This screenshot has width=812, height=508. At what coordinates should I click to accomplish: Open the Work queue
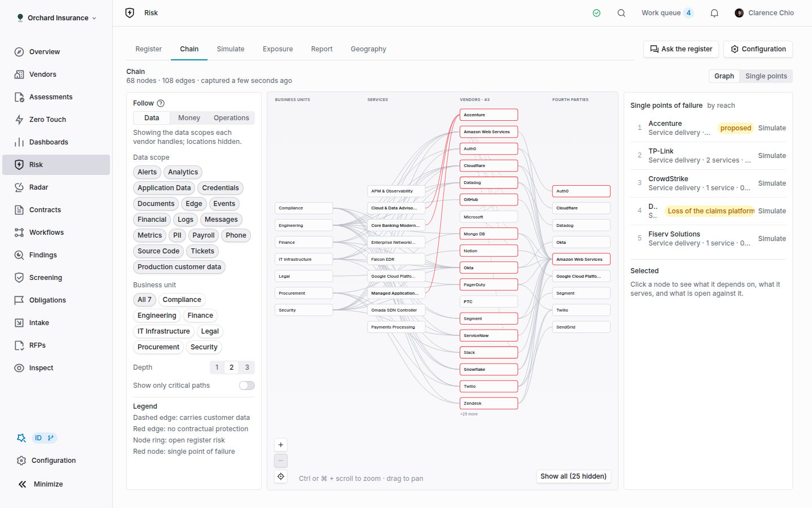(667, 13)
